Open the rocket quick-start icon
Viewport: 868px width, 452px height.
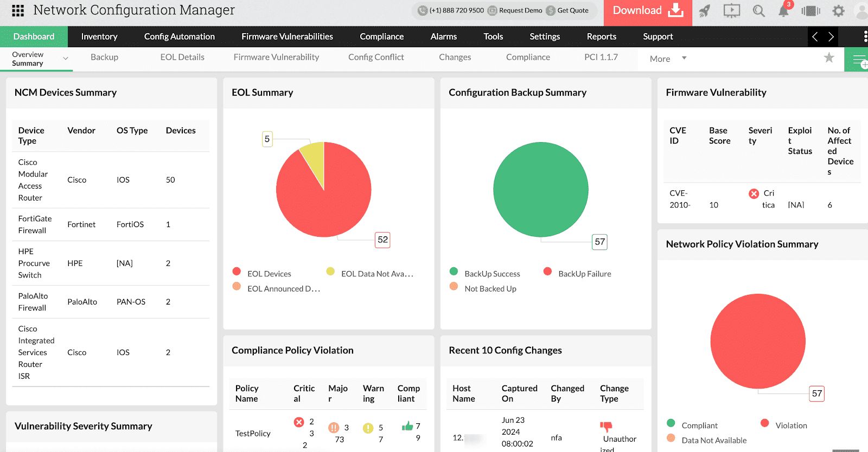pos(704,10)
